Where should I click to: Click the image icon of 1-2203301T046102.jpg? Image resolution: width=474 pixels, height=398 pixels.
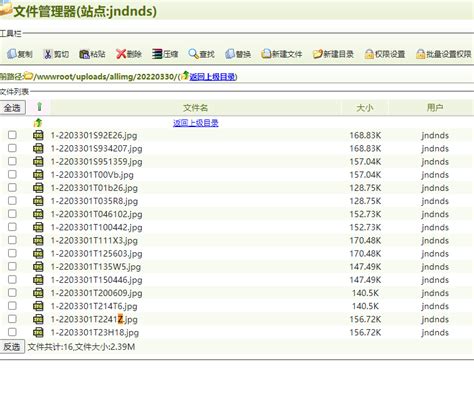point(38,214)
